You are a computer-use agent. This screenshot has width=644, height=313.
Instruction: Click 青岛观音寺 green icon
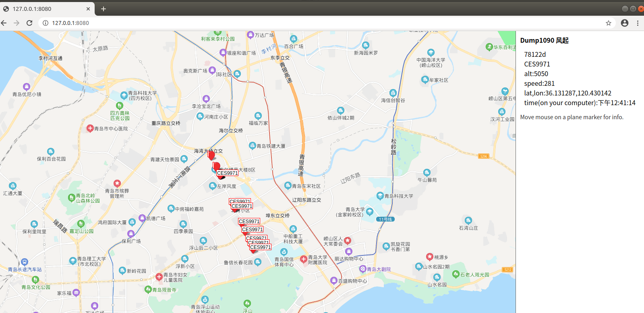pyautogui.click(x=148, y=289)
